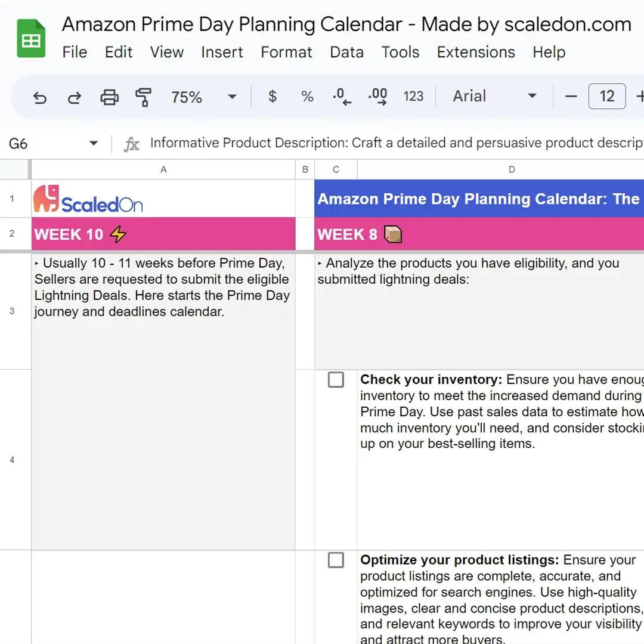Format as percent
The image size is (644, 644).
(307, 97)
